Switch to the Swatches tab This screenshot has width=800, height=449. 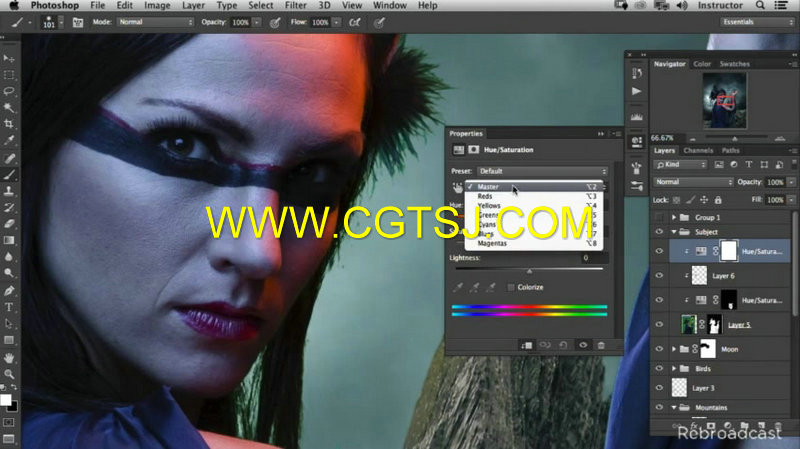click(x=734, y=64)
